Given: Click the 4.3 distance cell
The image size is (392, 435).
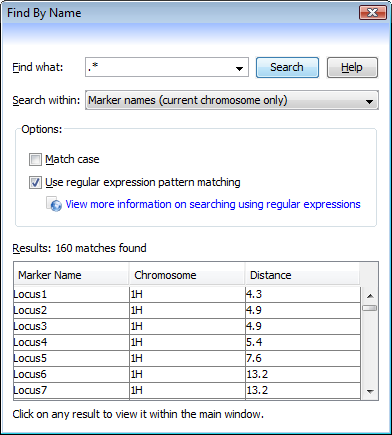Looking at the screenshot, I should tap(303, 294).
